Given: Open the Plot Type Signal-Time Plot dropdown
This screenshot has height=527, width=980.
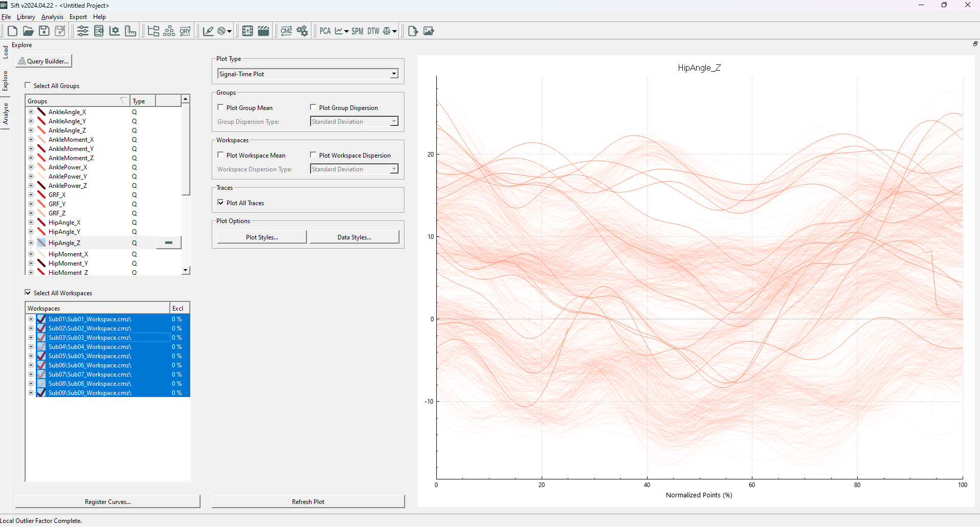Looking at the screenshot, I should (308, 74).
